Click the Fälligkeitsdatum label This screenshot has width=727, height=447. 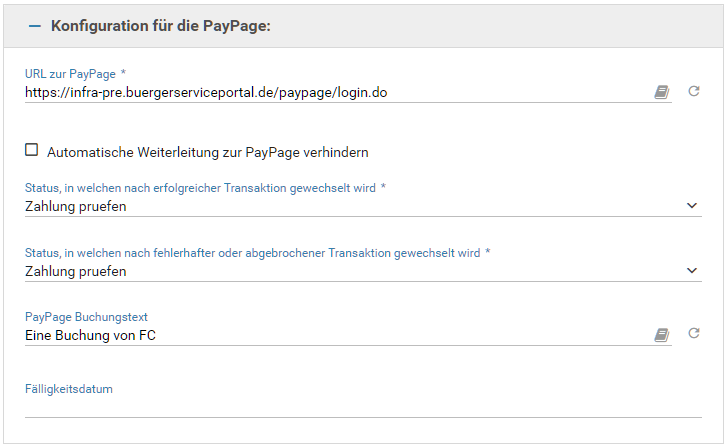[x=68, y=389]
